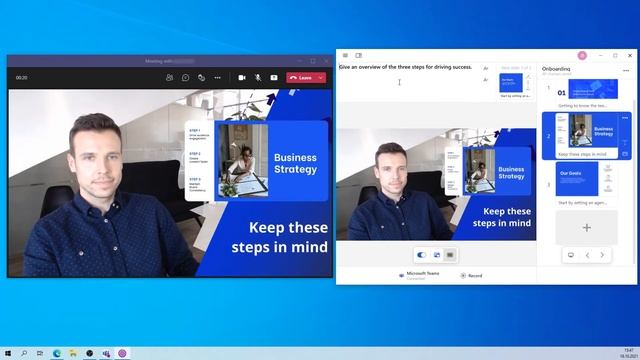Screen dimensions: 640x360
Task: Open the purple circle app in taskbar
Action: [122, 353]
